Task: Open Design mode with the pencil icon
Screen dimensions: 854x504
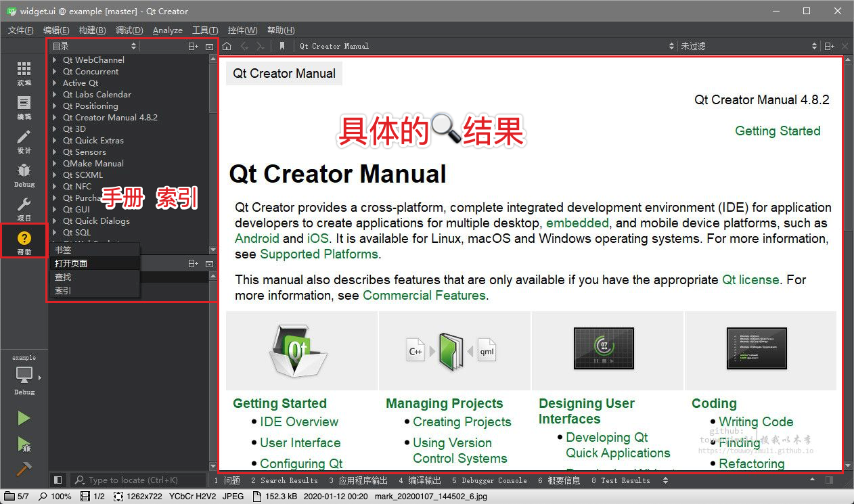Action: [24, 141]
